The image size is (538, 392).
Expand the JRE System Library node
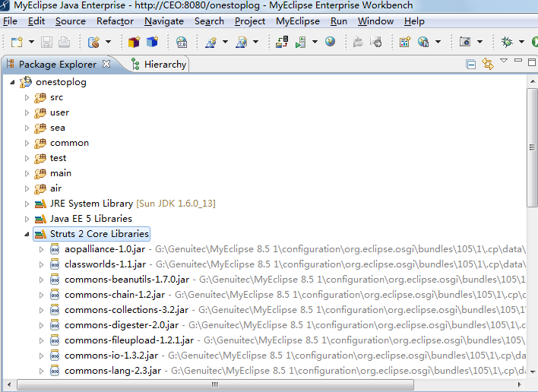(x=27, y=204)
